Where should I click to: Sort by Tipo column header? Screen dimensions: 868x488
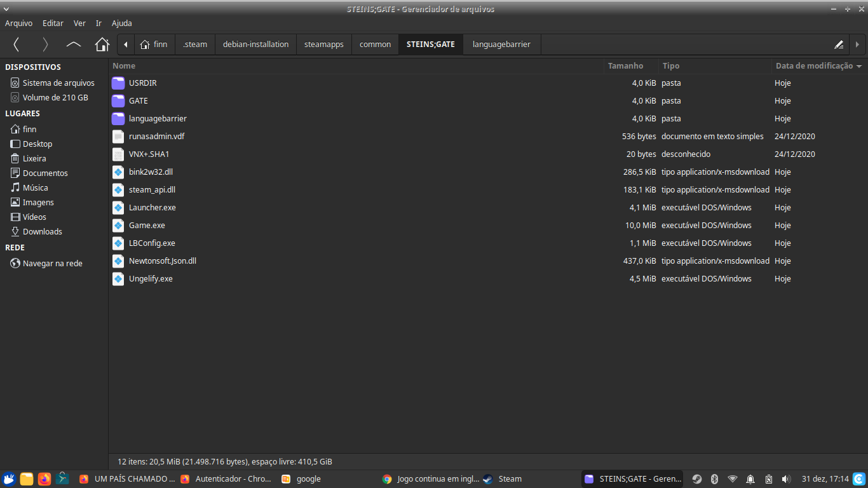click(x=715, y=66)
